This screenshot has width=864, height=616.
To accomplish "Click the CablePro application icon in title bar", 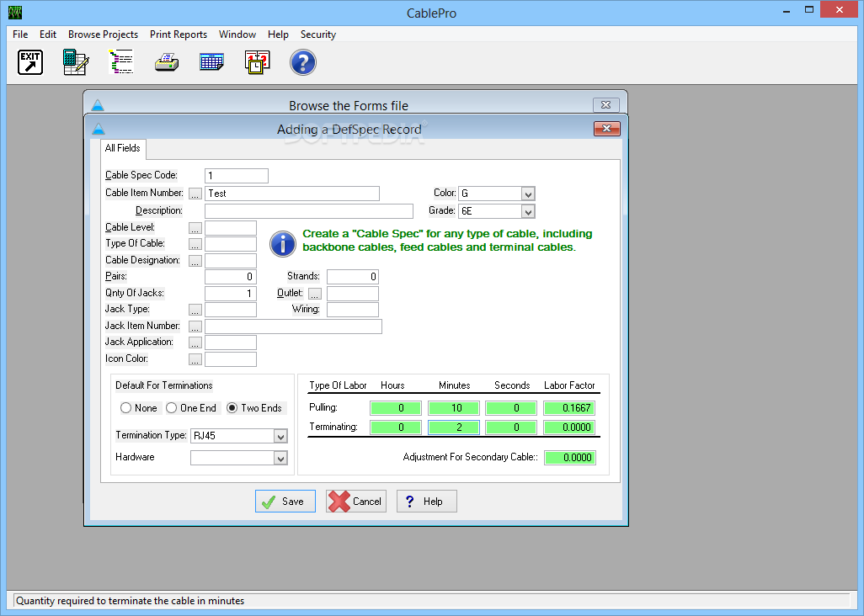I will pos(15,12).
